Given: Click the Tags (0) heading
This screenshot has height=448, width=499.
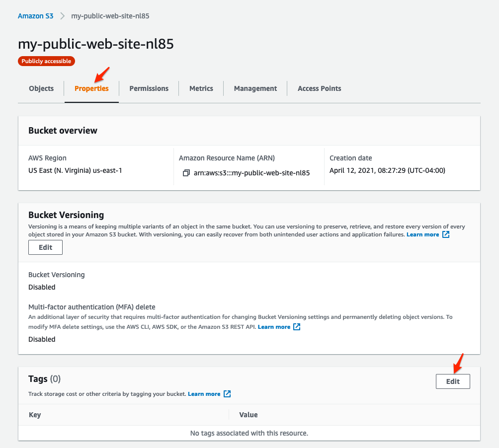Looking at the screenshot, I should click(x=45, y=378).
